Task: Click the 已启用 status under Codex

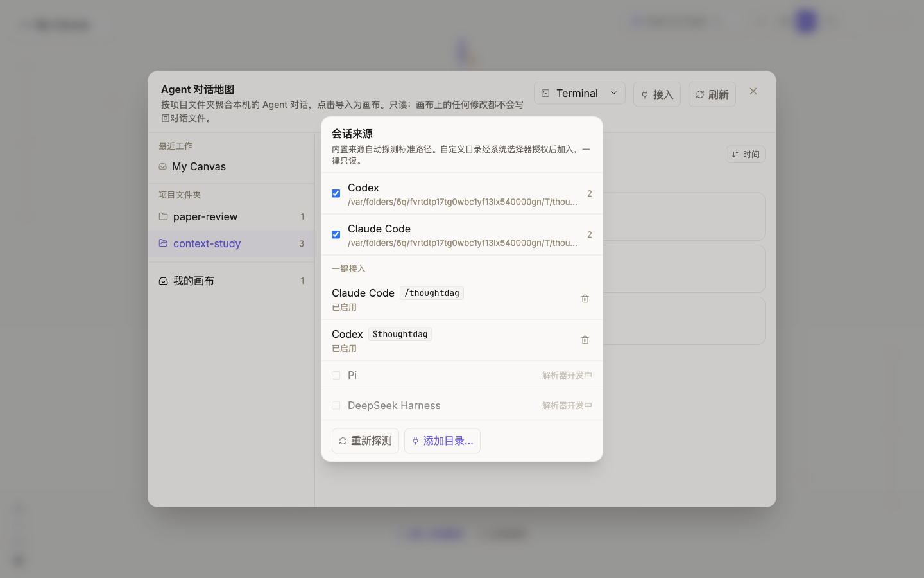Action: point(344,348)
